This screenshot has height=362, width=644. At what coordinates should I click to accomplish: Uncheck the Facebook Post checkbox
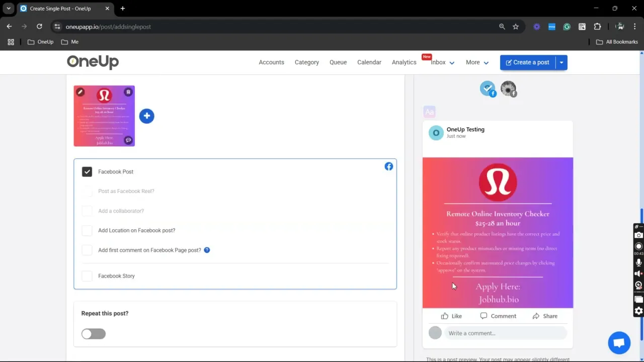(87, 172)
